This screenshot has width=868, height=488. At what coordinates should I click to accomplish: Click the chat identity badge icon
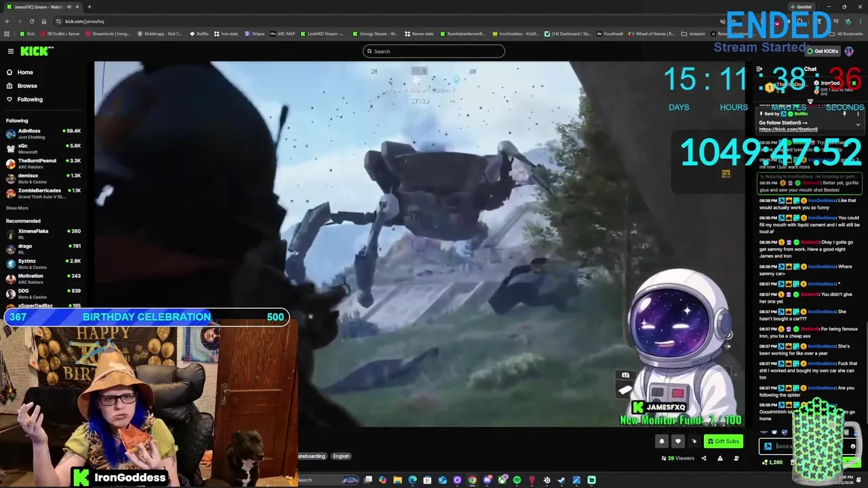pos(768,446)
